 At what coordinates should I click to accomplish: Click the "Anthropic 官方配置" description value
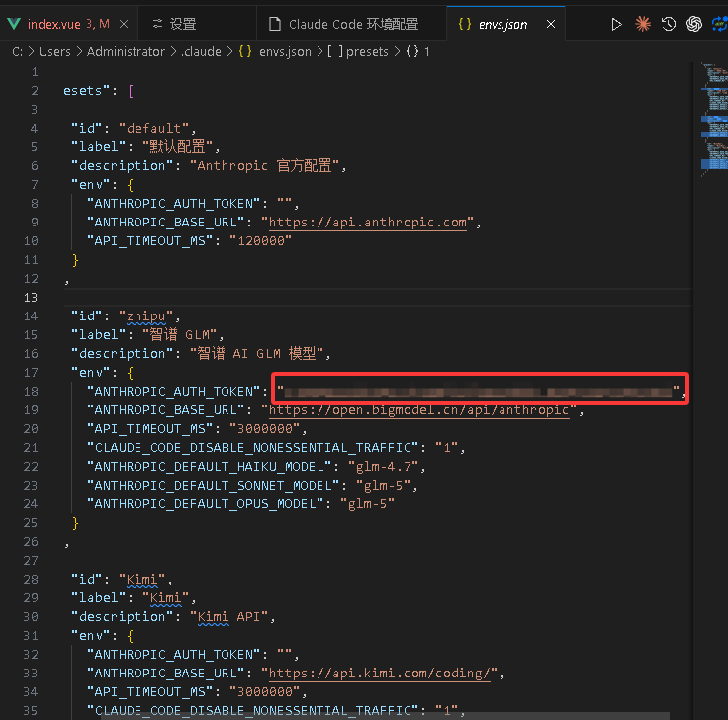coord(265,166)
